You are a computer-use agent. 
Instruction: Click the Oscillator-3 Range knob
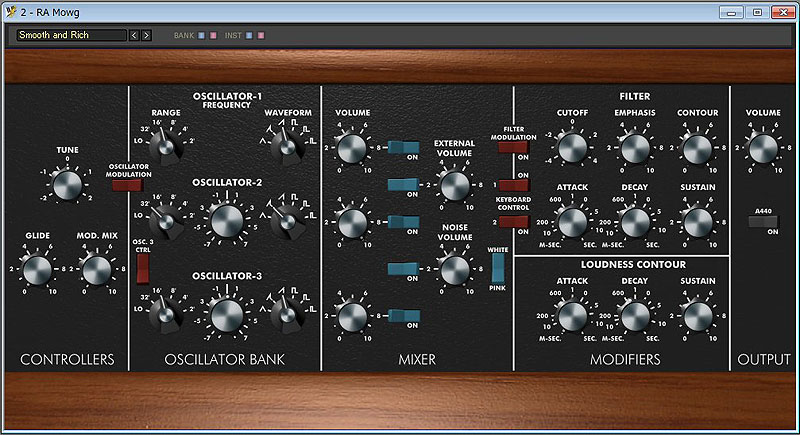165,315
